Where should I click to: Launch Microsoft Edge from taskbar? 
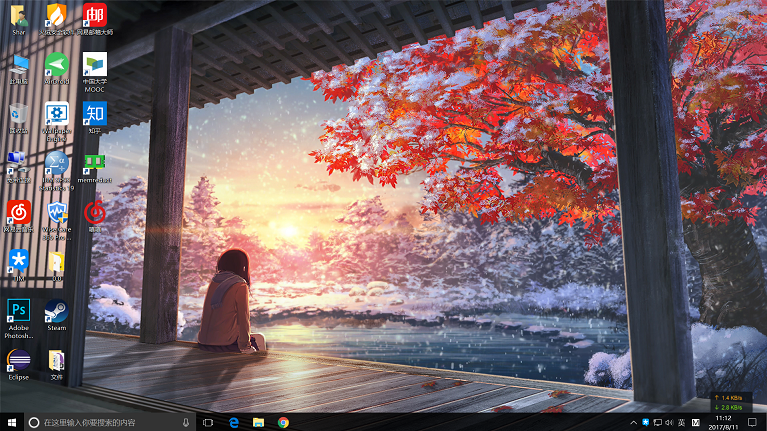tap(234, 422)
